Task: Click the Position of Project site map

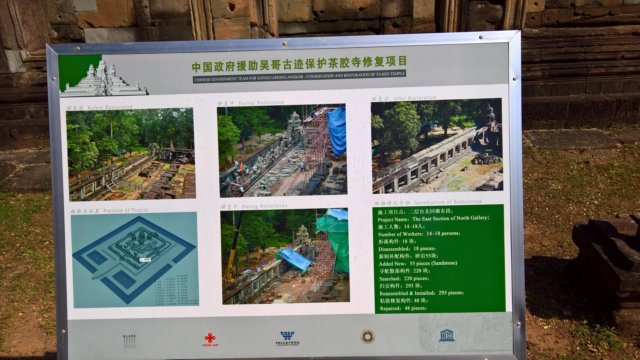Action: (135, 260)
